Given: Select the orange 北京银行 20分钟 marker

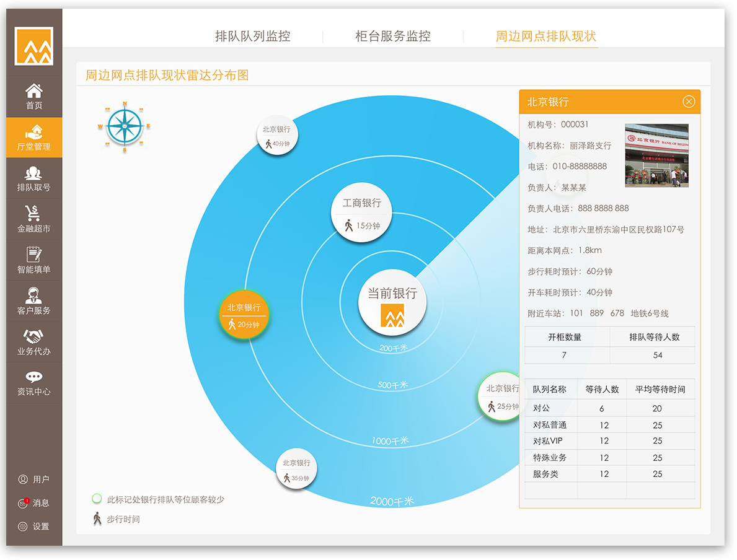Looking at the screenshot, I should (244, 313).
